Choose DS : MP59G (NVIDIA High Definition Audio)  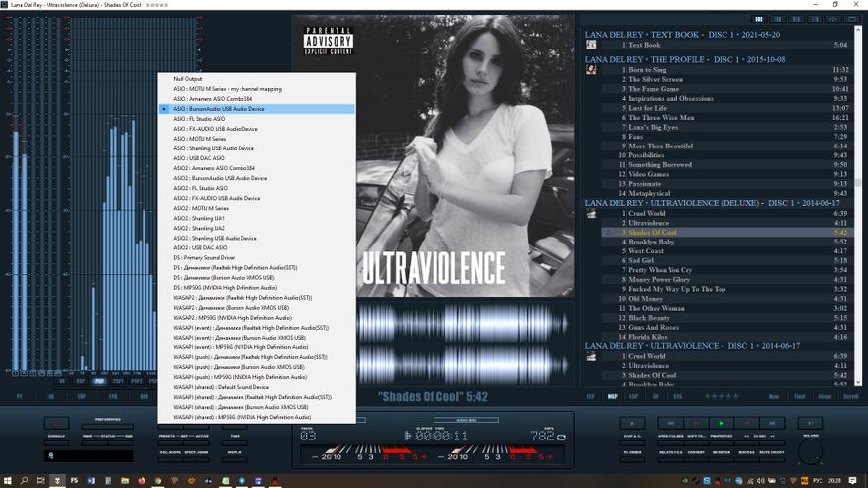coord(257,287)
